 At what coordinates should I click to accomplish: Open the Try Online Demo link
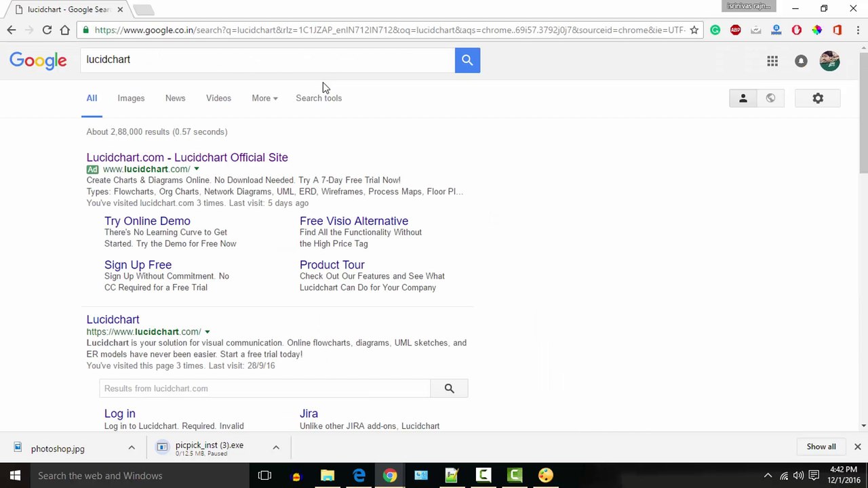pyautogui.click(x=147, y=221)
